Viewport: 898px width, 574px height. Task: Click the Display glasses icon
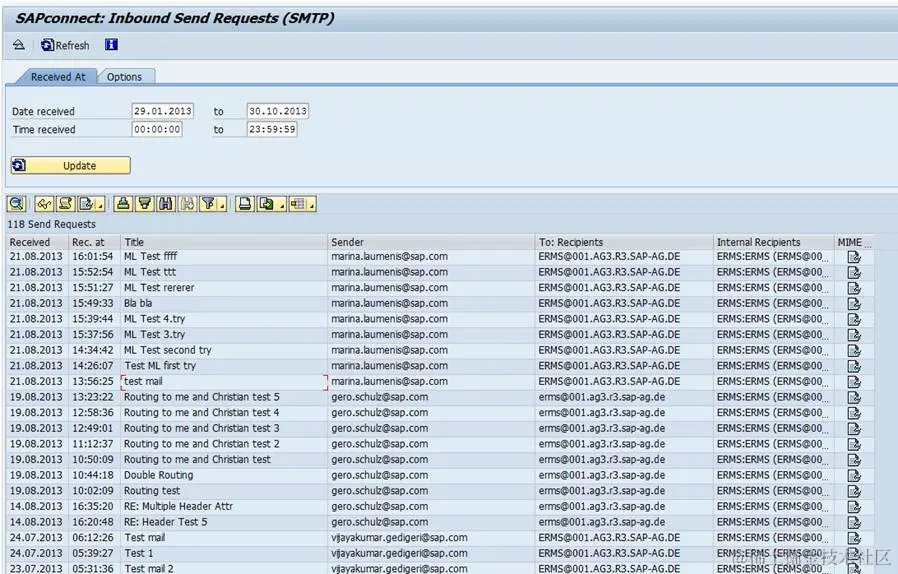[x=44, y=204]
